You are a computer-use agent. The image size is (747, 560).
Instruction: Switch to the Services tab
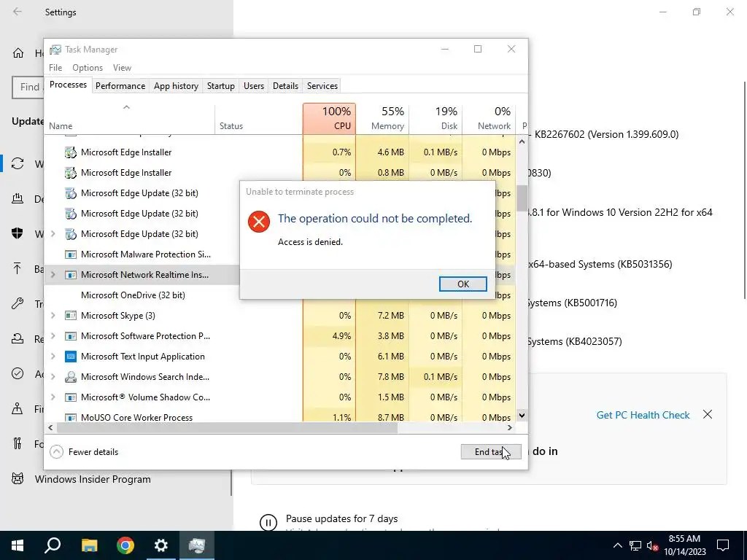pos(322,86)
